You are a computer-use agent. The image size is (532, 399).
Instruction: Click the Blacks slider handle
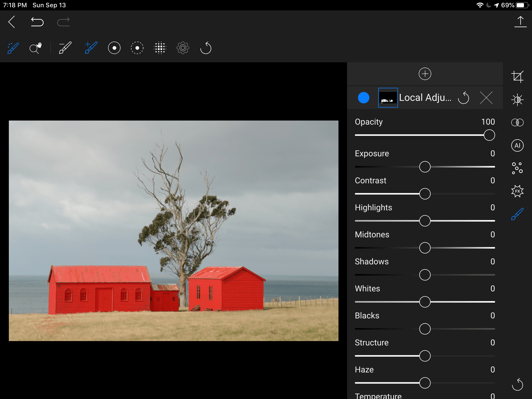coord(425,329)
